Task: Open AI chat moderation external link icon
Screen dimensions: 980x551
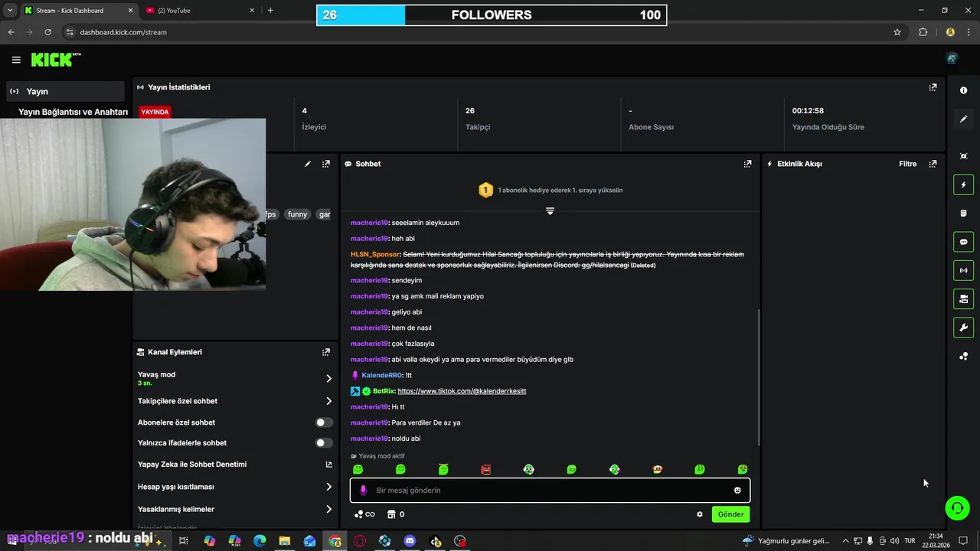Action: (329, 465)
